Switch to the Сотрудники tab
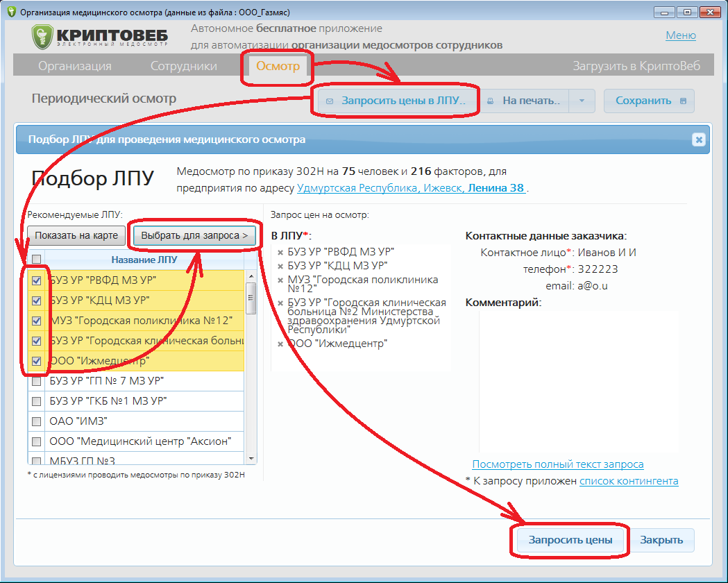The height and width of the screenshot is (583, 728). click(x=184, y=66)
